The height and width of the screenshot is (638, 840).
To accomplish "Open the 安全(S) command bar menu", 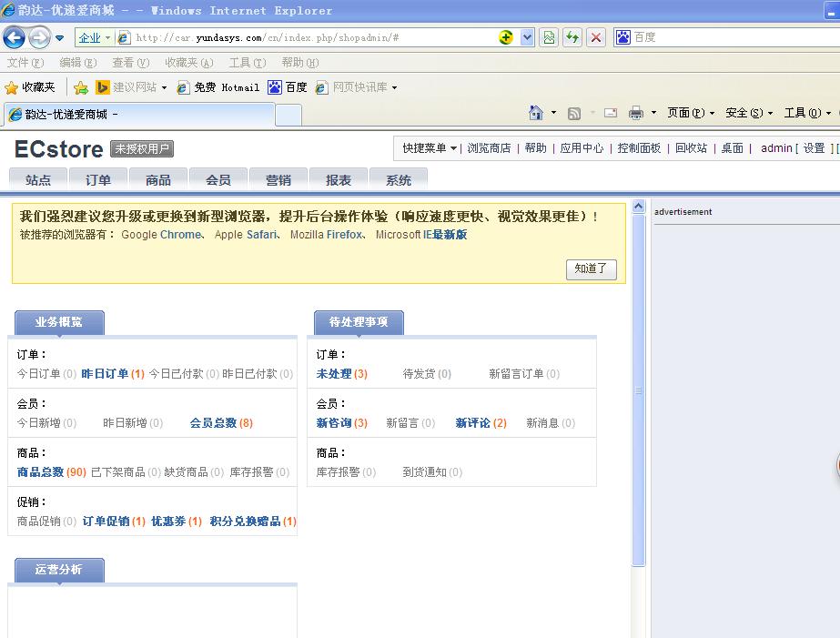I will [x=749, y=113].
